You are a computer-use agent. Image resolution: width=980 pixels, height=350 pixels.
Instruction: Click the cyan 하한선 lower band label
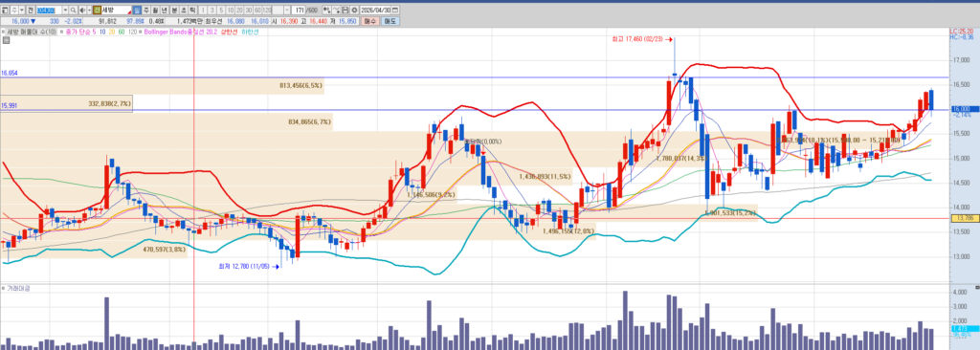click(250, 32)
